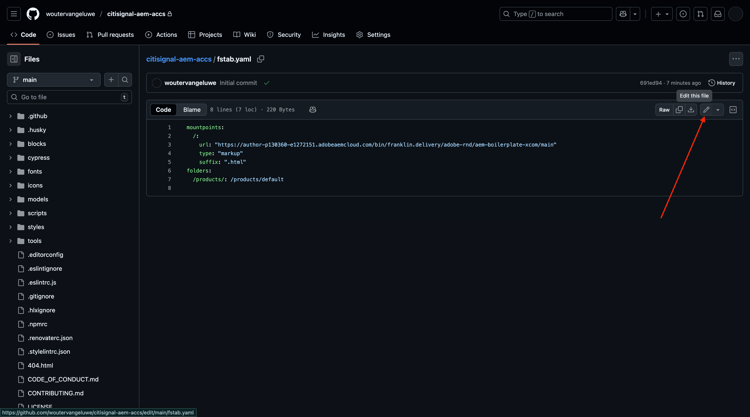Copy the fstab.yaml file path
This screenshot has width=750, height=417.
(261, 59)
